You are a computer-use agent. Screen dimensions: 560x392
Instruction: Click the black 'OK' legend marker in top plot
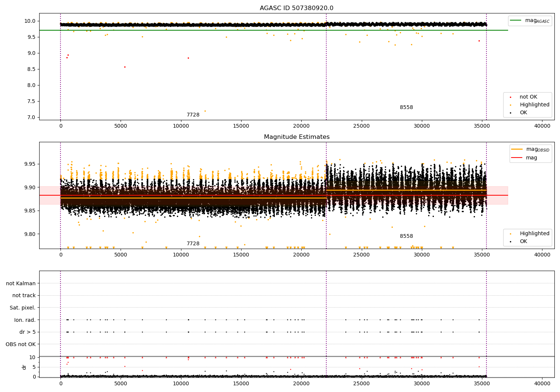tap(510, 113)
